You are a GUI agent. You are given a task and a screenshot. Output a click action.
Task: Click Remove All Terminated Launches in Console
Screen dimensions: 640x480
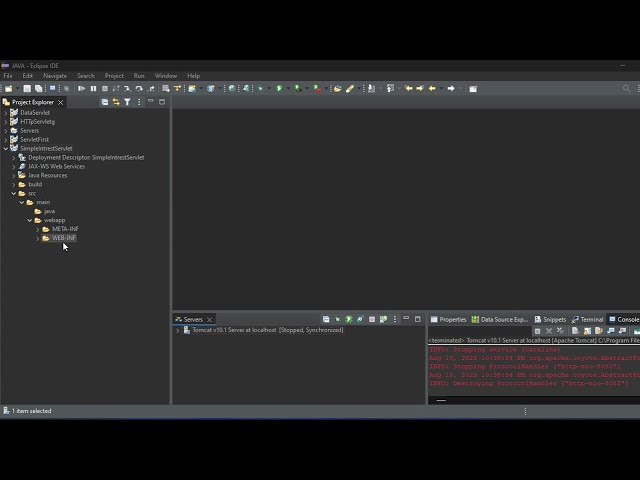[560, 331]
